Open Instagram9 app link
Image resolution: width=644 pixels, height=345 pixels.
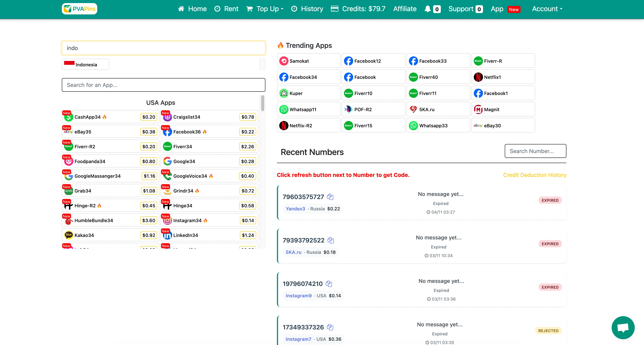pyautogui.click(x=299, y=296)
